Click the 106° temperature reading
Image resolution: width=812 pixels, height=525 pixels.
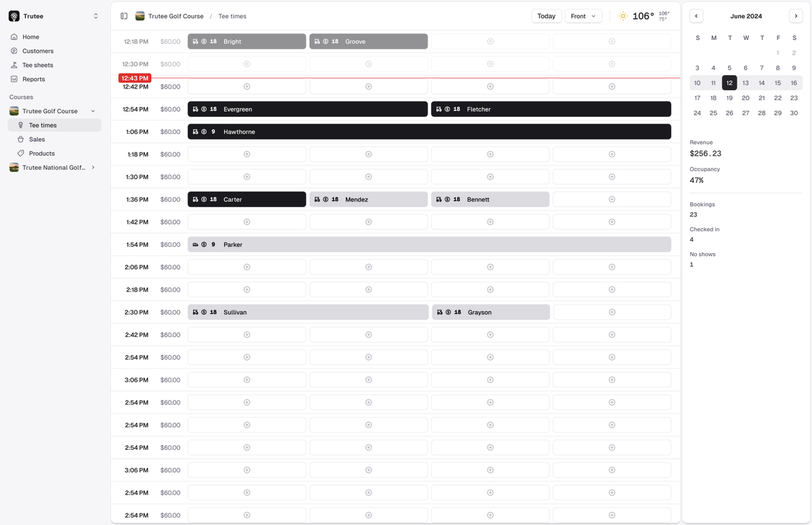[643, 16]
